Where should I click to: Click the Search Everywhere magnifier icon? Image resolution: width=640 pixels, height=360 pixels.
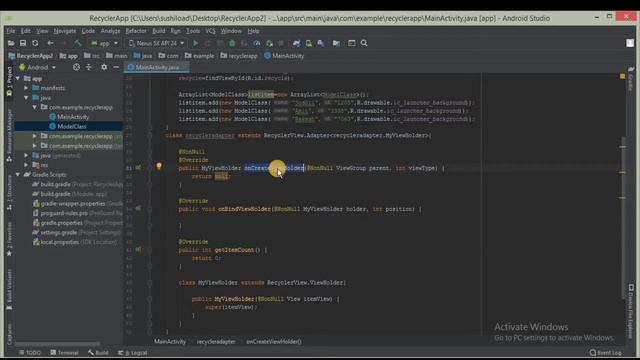[x=364, y=43]
